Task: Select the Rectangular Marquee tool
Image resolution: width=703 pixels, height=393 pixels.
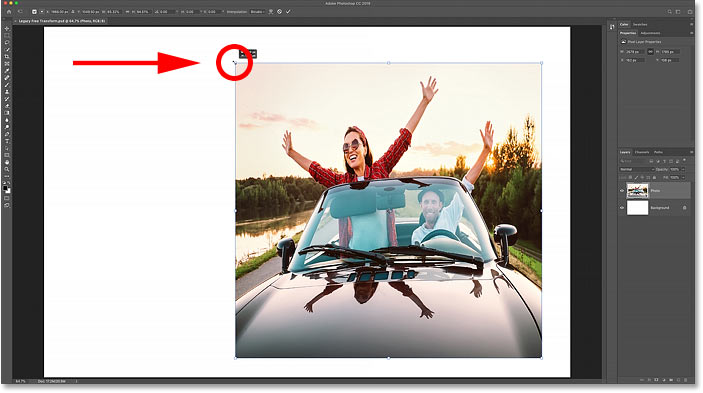Action: click(x=7, y=35)
